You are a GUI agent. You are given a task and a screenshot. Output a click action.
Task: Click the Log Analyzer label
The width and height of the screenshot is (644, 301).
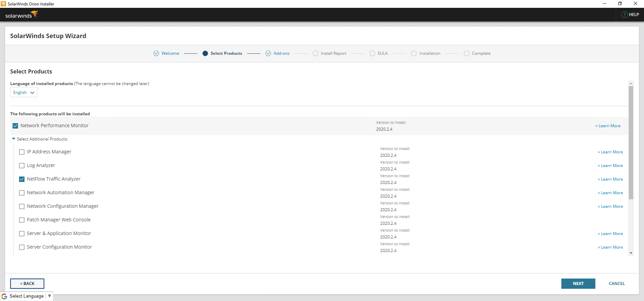coord(41,165)
